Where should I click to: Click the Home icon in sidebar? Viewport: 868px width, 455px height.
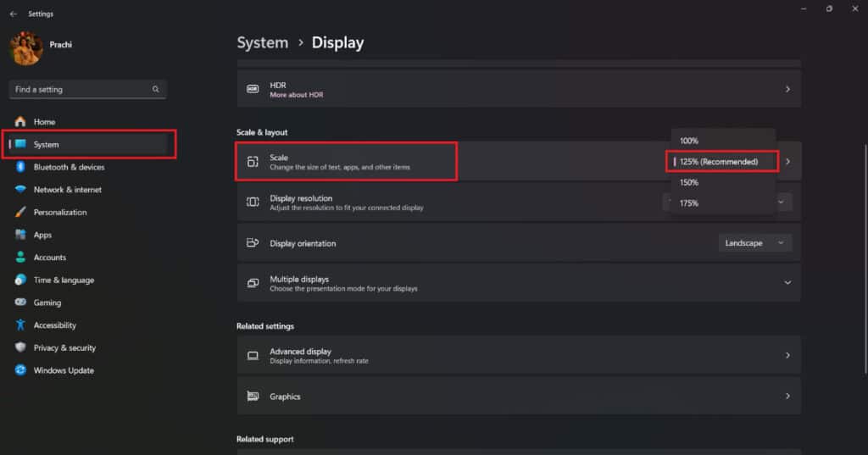pos(20,122)
